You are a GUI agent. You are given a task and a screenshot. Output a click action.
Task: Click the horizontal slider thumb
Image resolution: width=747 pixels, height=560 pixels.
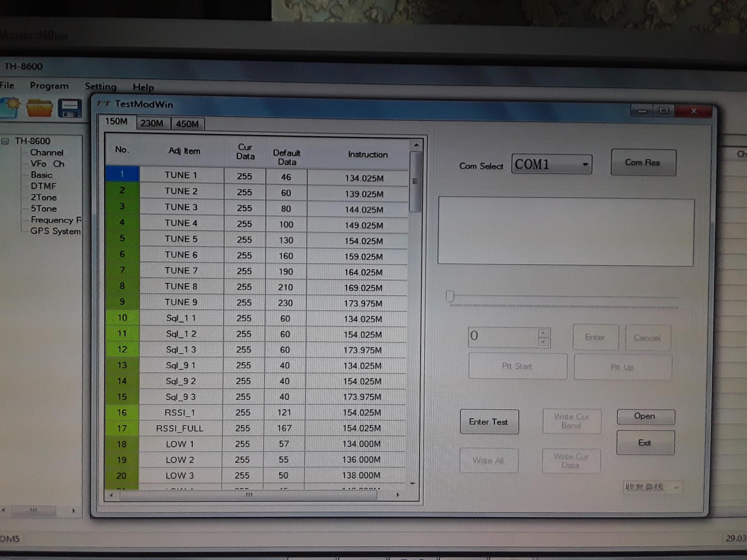click(x=450, y=296)
